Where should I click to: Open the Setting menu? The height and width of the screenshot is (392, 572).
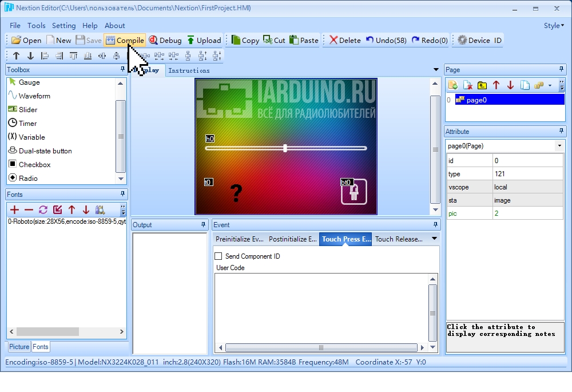pos(64,26)
